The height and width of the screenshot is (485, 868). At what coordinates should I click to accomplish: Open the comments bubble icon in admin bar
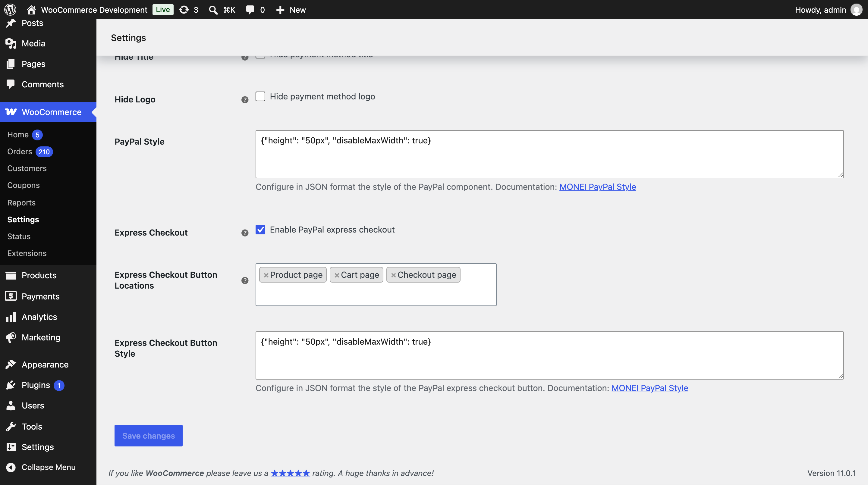pos(250,10)
